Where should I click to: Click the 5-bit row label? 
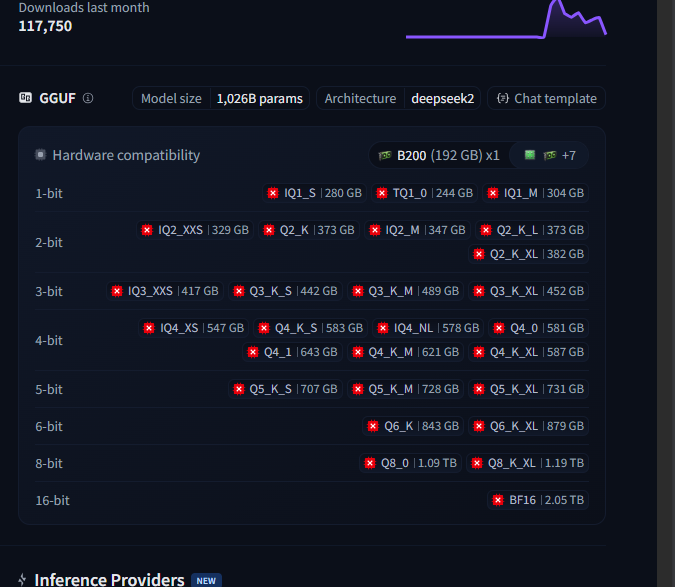[49, 389]
